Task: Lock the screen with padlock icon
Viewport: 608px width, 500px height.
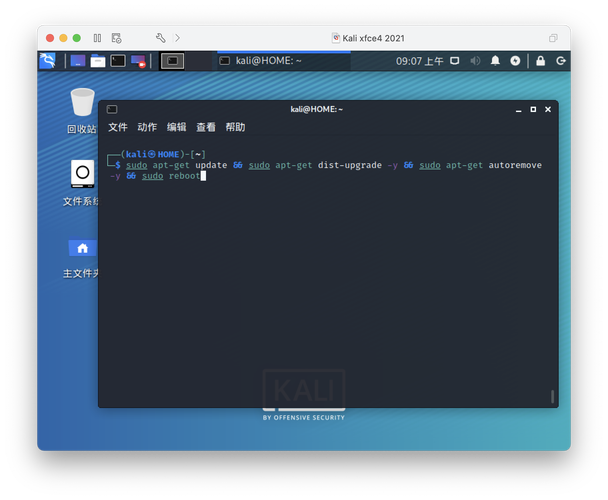Action: [541, 61]
